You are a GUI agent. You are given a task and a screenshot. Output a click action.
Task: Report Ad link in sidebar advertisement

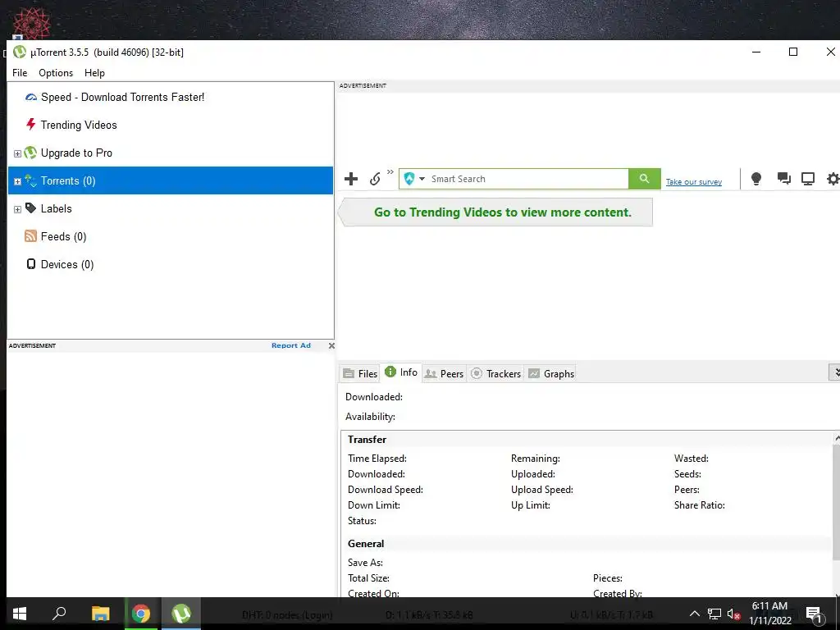pyautogui.click(x=291, y=345)
